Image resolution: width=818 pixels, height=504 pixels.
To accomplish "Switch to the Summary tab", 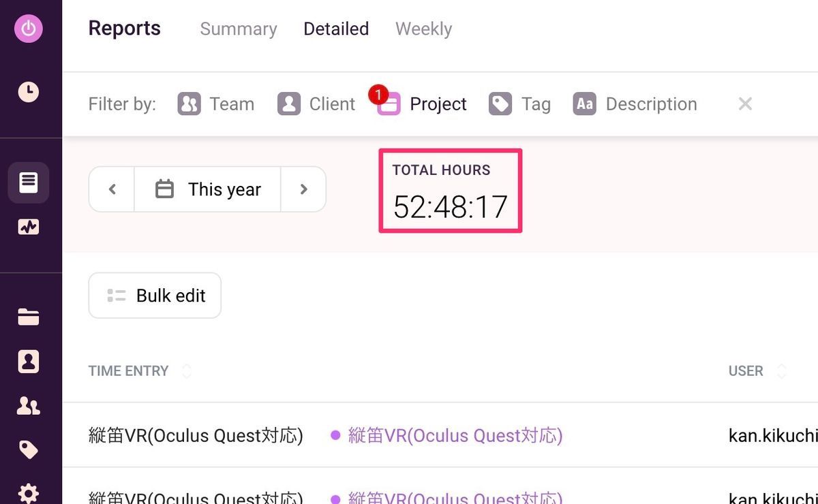I will (x=239, y=29).
